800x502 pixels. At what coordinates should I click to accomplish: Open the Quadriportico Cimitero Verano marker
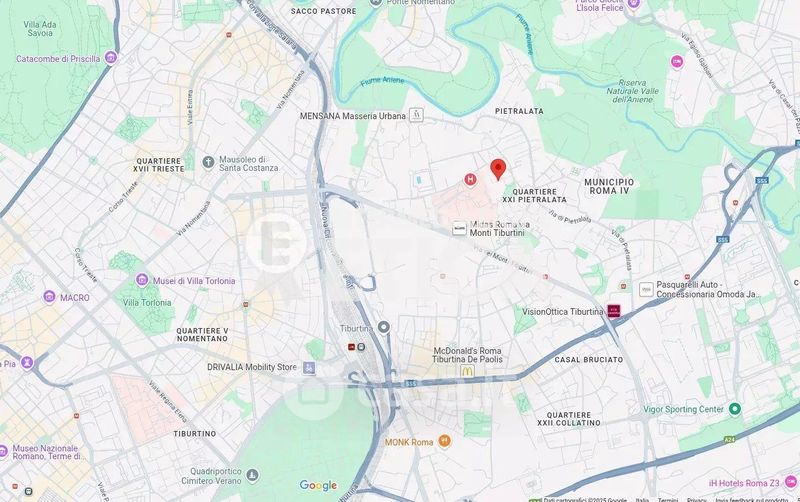252,476
